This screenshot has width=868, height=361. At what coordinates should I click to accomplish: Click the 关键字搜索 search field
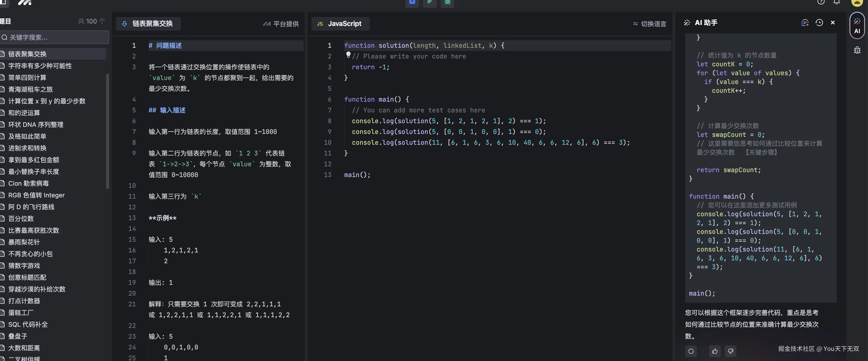coord(56,37)
